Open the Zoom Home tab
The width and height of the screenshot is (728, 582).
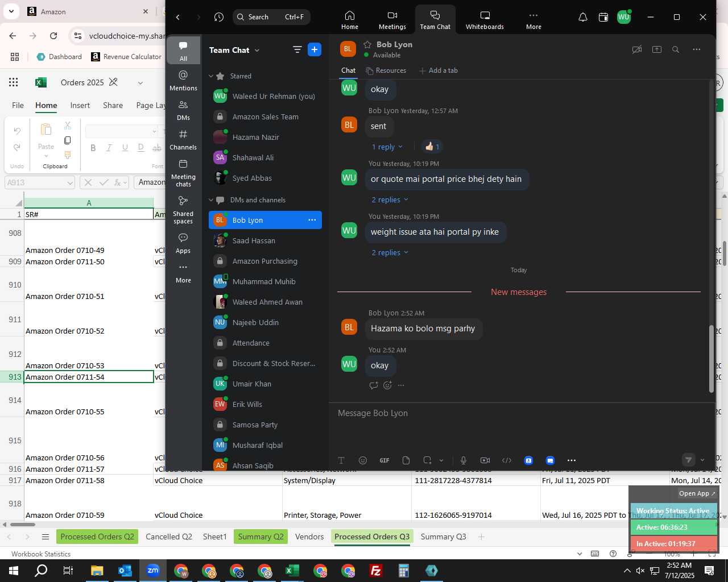pos(349,20)
